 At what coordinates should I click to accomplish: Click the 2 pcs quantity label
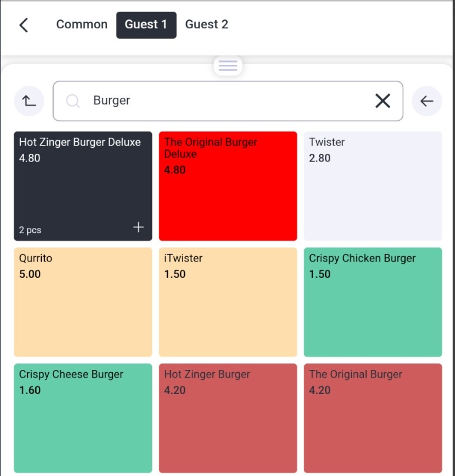pyautogui.click(x=30, y=230)
